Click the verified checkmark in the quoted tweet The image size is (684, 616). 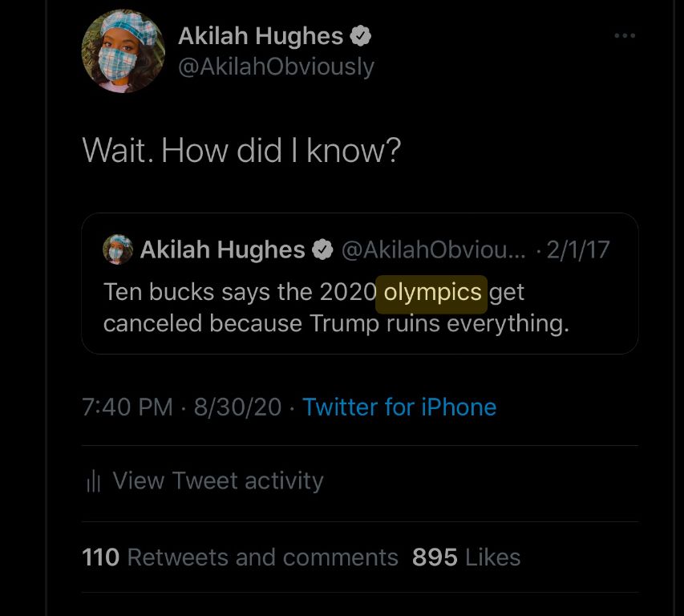[322, 249]
